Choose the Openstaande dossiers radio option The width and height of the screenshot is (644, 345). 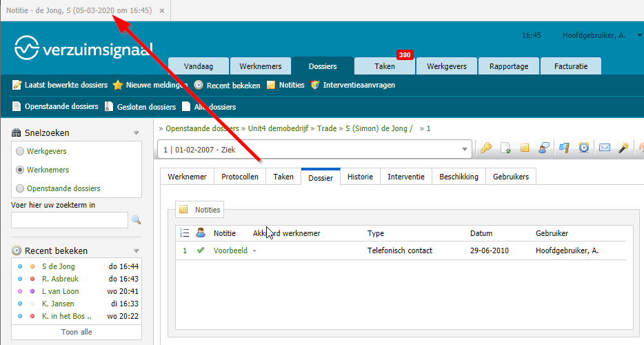(x=20, y=188)
